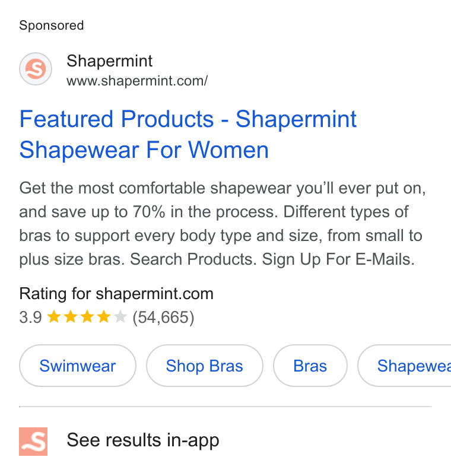The image size is (451, 476).
Task: Open the Featured Products Shapermint headline link
Action: (x=188, y=134)
